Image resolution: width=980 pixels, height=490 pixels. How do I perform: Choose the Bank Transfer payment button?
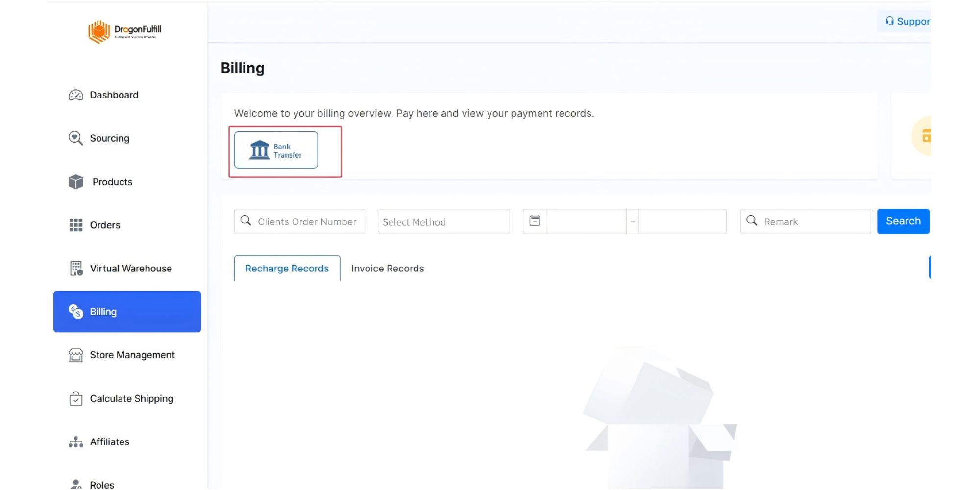(276, 150)
